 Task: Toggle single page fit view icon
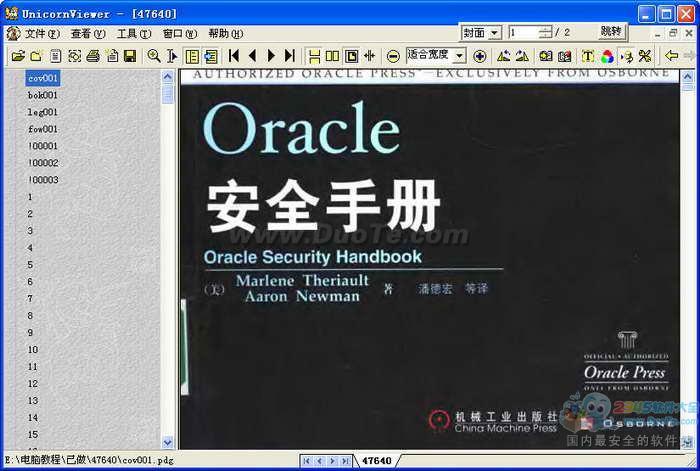tap(351, 56)
